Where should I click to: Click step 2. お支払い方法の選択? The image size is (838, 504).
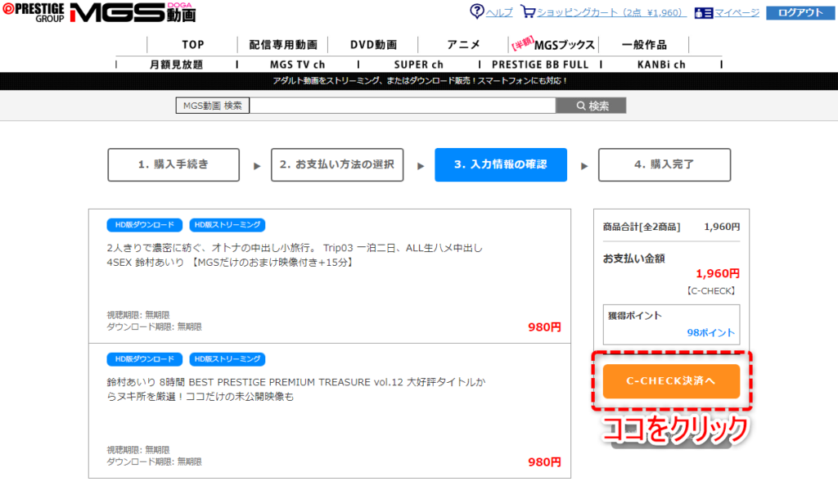coord(337,164)
